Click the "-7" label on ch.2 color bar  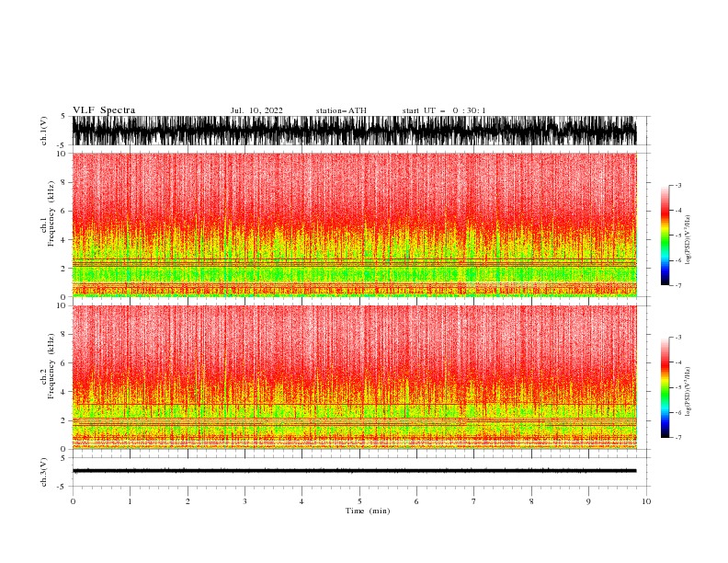(x=677, y=438)
